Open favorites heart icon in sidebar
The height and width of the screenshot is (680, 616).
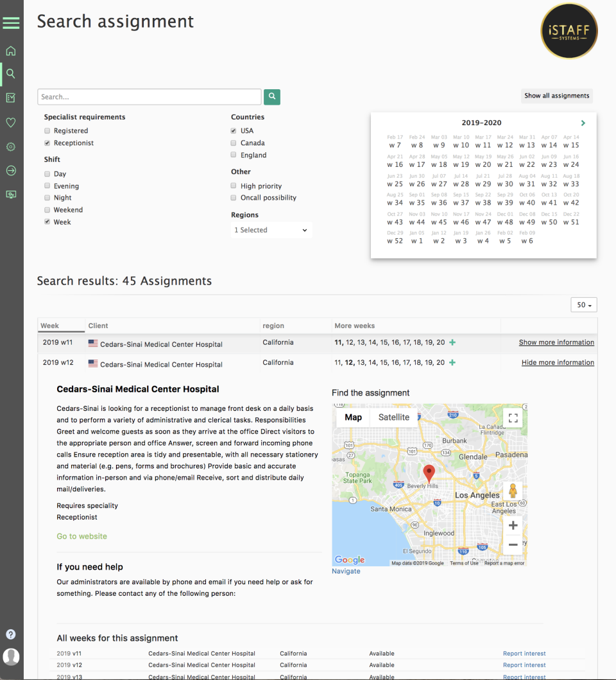pyautogui.click(x=11, y=123)
